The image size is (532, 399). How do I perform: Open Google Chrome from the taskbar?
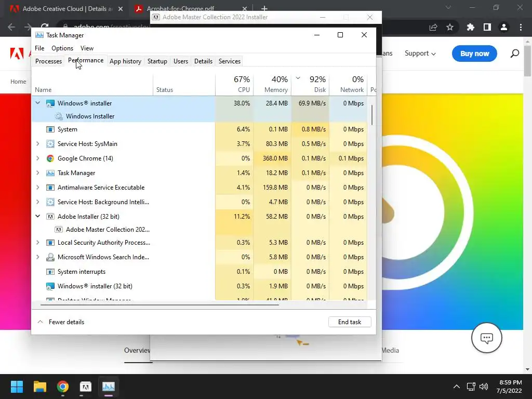coord(63,387)
